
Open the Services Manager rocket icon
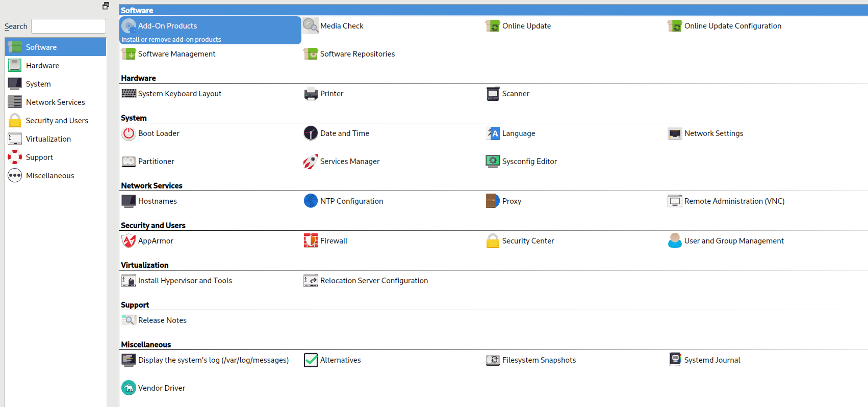(311, 161)
